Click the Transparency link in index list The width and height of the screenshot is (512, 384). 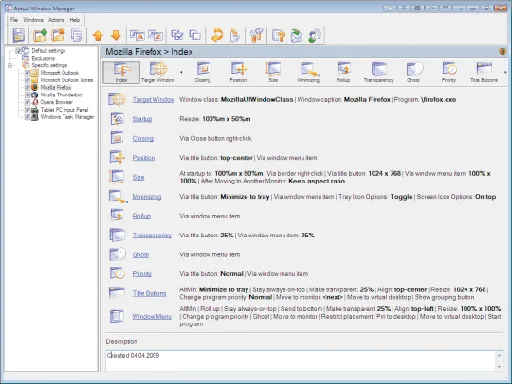point(152,235)
